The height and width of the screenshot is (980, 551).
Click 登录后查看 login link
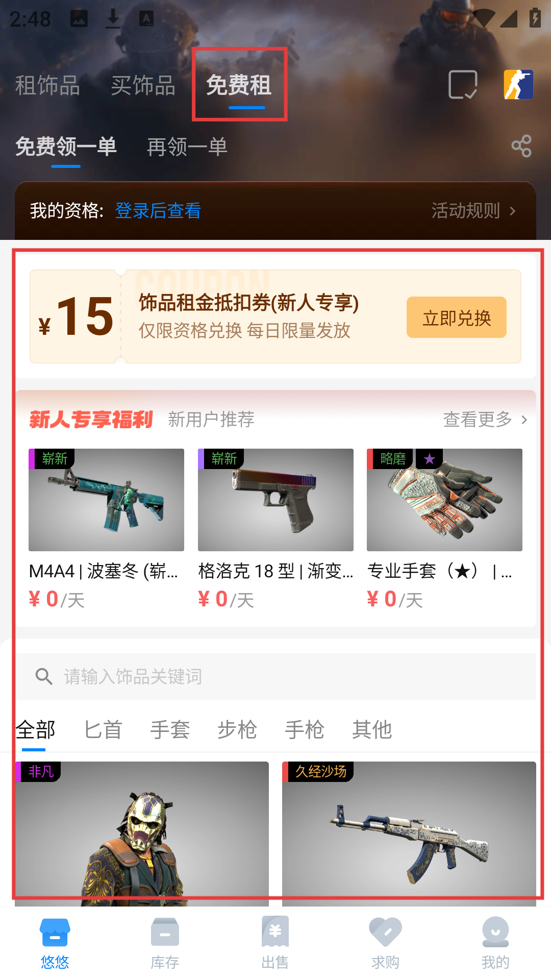pos(158,211)
